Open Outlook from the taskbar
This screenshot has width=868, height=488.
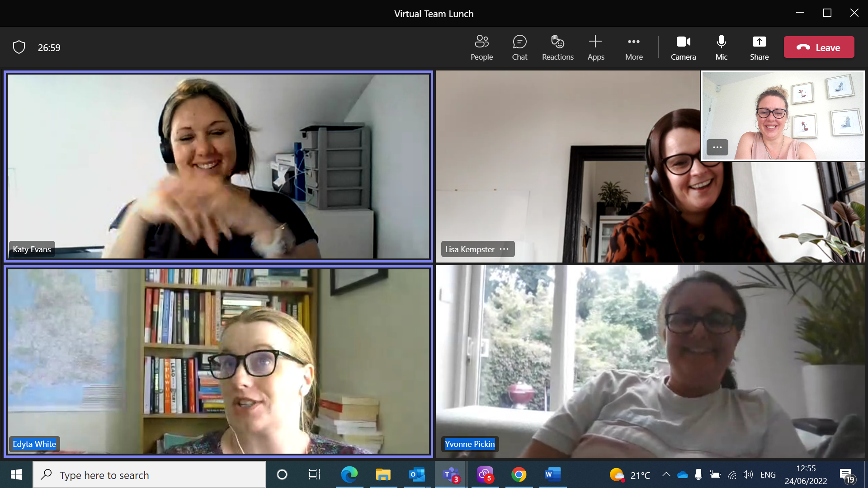pos(417,474)
